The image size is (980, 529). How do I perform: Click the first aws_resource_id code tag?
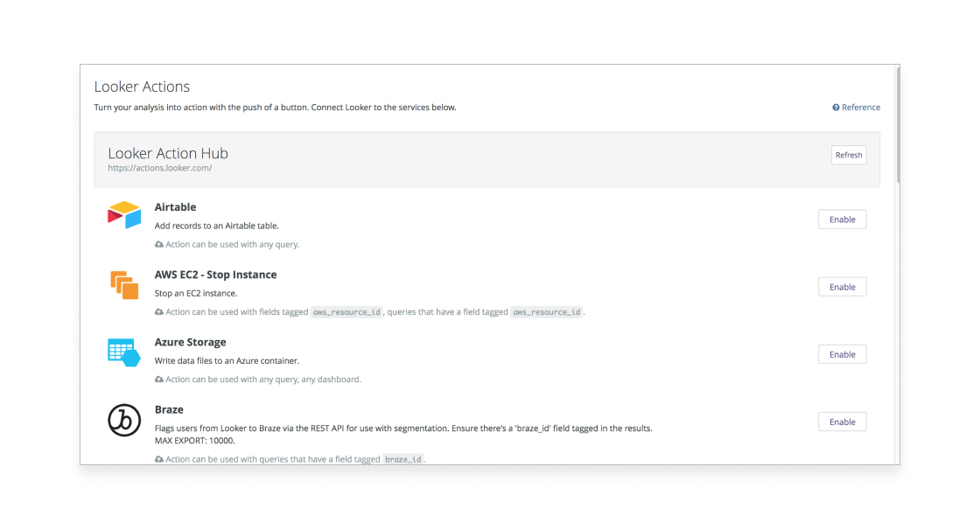(x=346, y=311)
